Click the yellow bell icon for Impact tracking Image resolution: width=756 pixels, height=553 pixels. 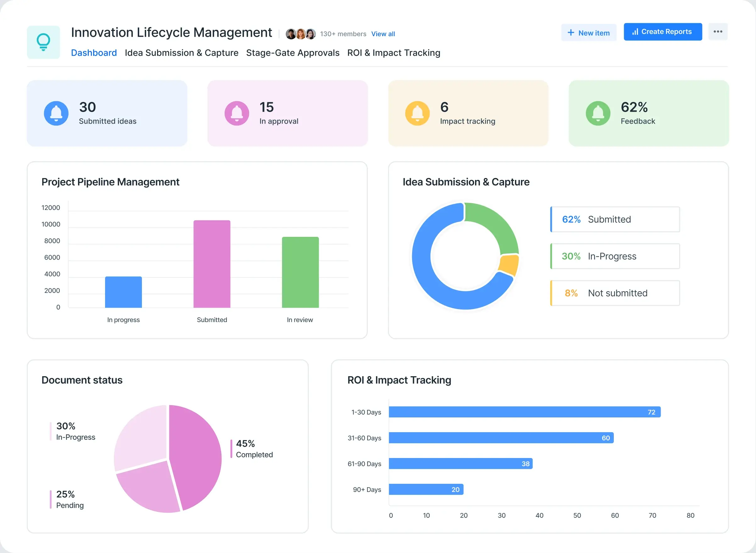click(417, 114)
